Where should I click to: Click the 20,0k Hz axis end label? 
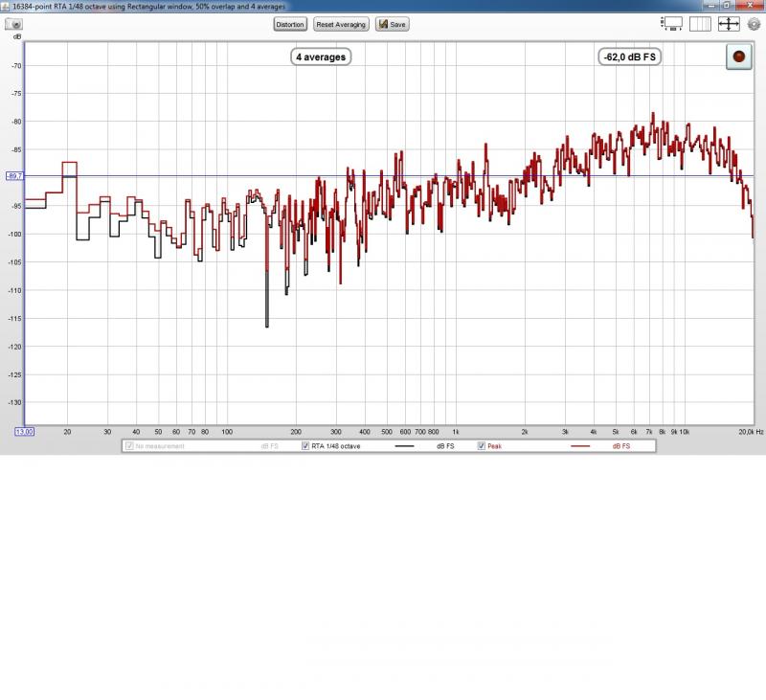point(751,432)
